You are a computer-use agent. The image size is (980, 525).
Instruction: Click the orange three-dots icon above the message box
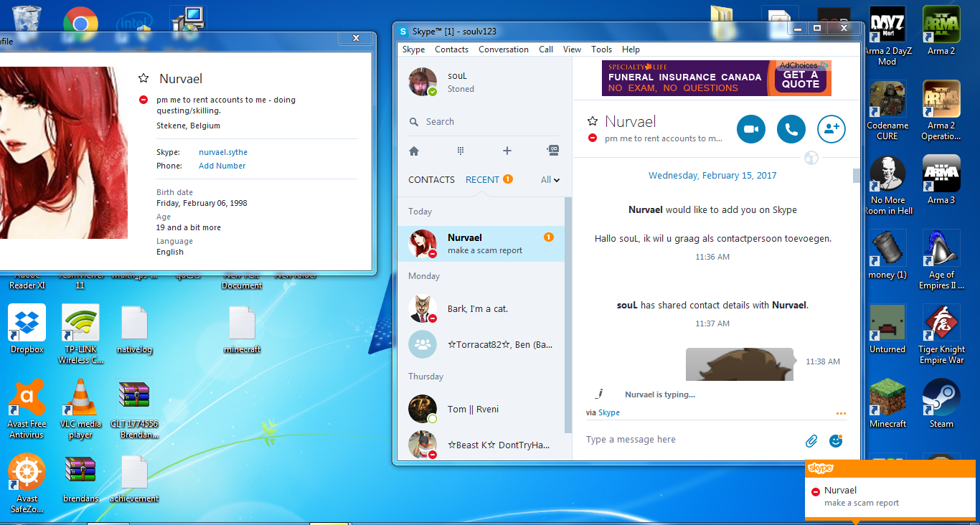pyautogui.click(x=841, y=413)
